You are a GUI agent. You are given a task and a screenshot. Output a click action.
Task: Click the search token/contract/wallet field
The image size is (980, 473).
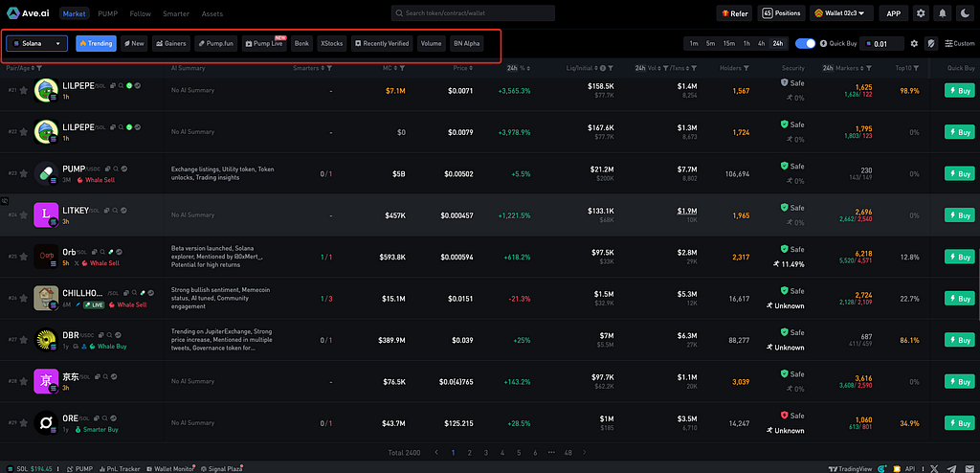pos(473,13)
